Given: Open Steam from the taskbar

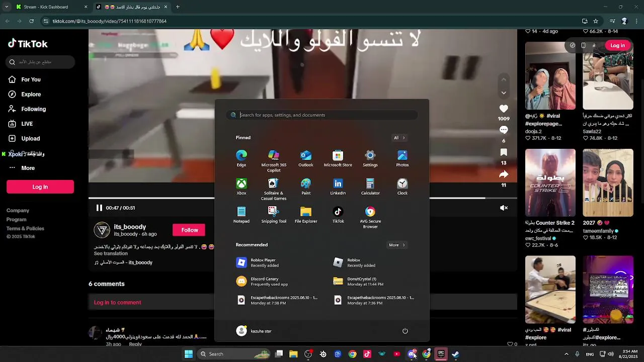Looking at the screenshot, I should [x=455, y=354].
